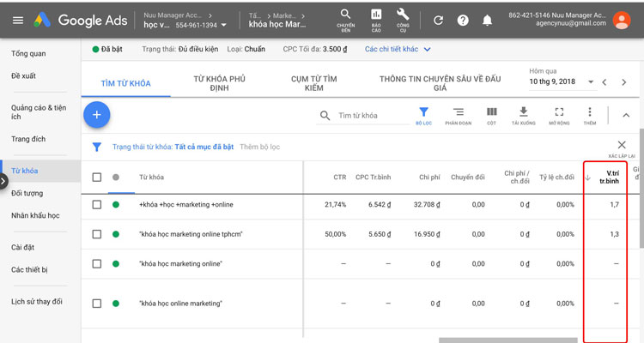Open Quảng cáo & tiện ích in sidebar
Viewport: 644px width, 343px height.
[x=39, y=112]
